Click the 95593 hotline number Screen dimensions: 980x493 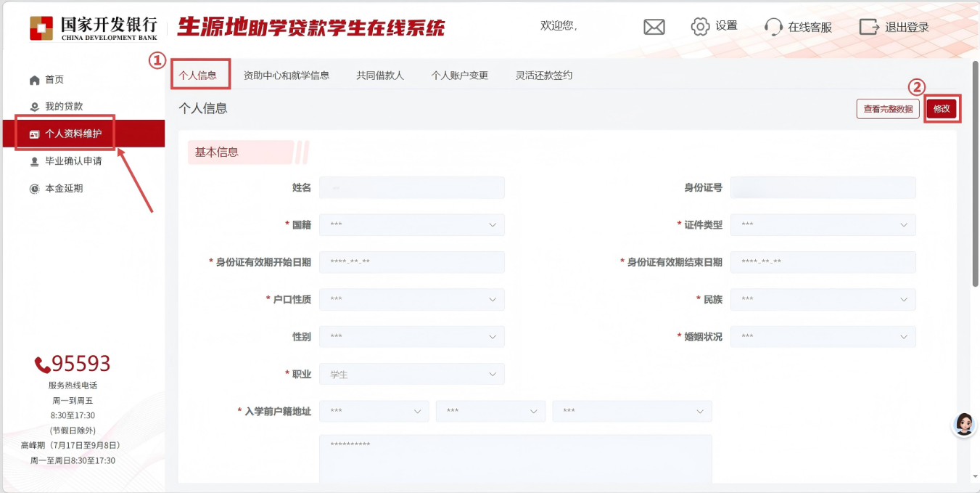click(x=81, y=364)
